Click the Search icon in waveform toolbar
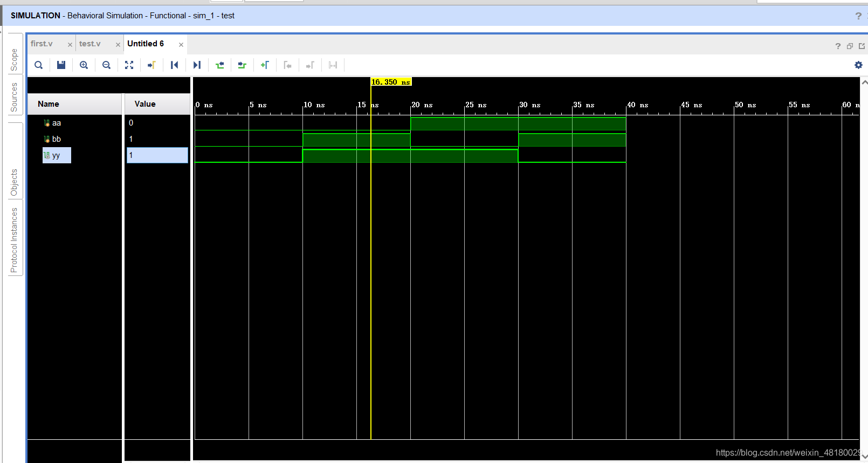The width and height of the screenshot is (868, 463). (38, 65)
